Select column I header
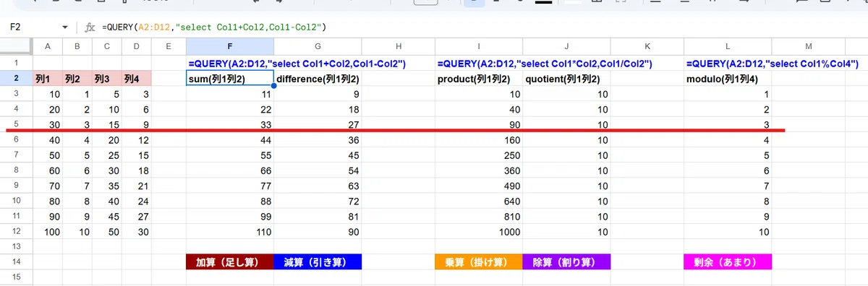 tap(479, 46)
